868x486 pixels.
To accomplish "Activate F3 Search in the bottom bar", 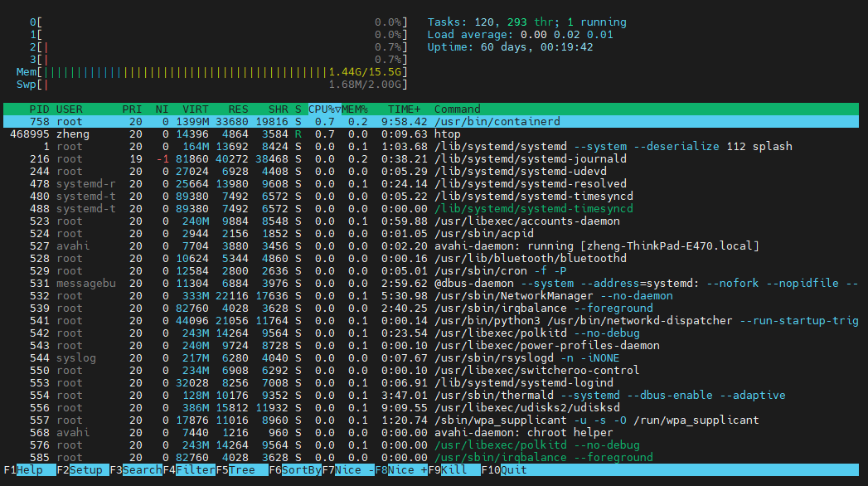I will coord(136,470).
